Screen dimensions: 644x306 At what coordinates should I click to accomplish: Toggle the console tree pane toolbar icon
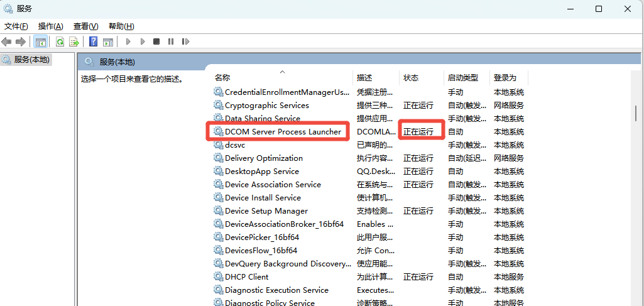click(40, 42)
